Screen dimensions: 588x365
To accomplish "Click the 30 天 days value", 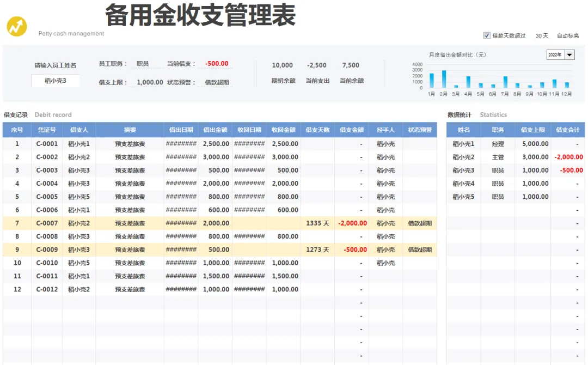I will coord(542,35).
